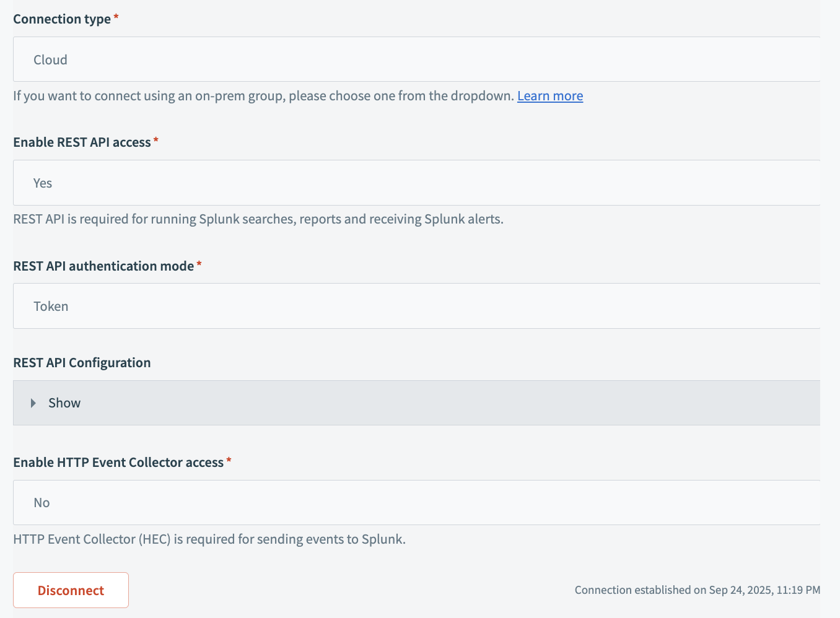Click the HEC sending events help text
Viewport: 840px width, 618px height.
(x=209, y=539)
